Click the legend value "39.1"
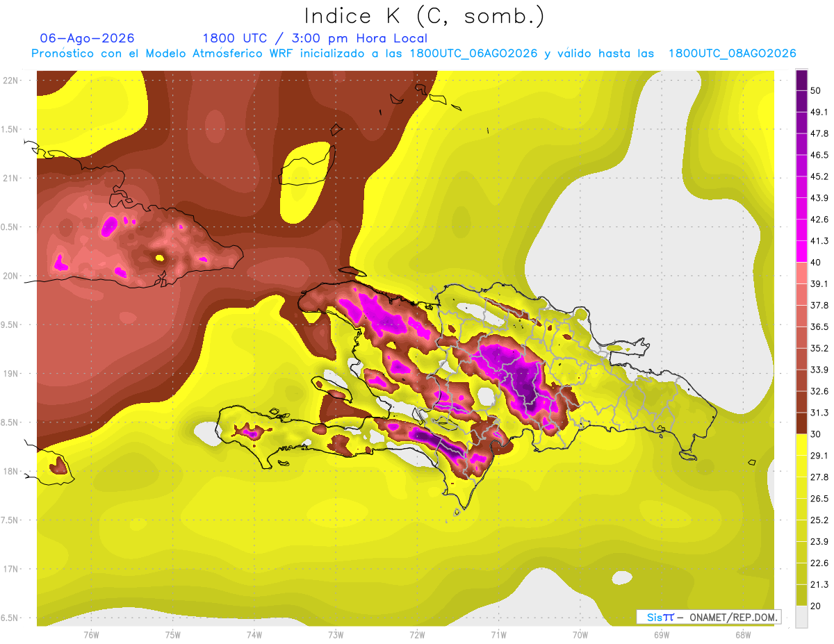This screenshot has height=644, width=834. (x=819, y=283)
